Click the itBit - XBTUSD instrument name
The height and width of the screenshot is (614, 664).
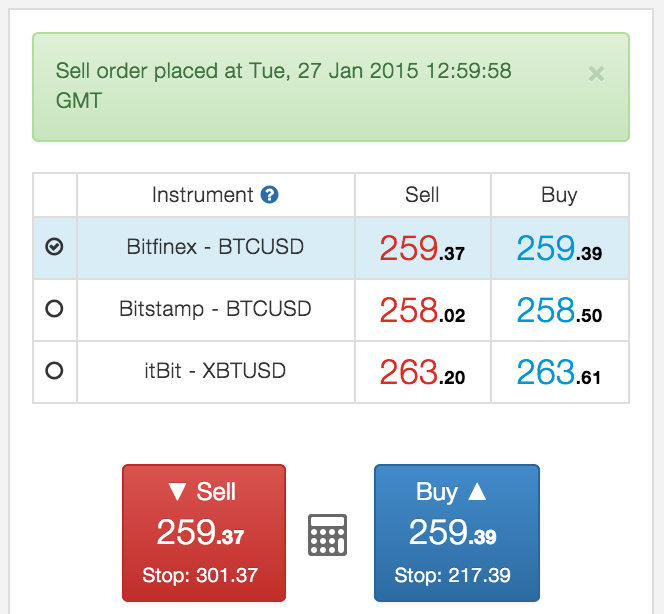point(215,371)
